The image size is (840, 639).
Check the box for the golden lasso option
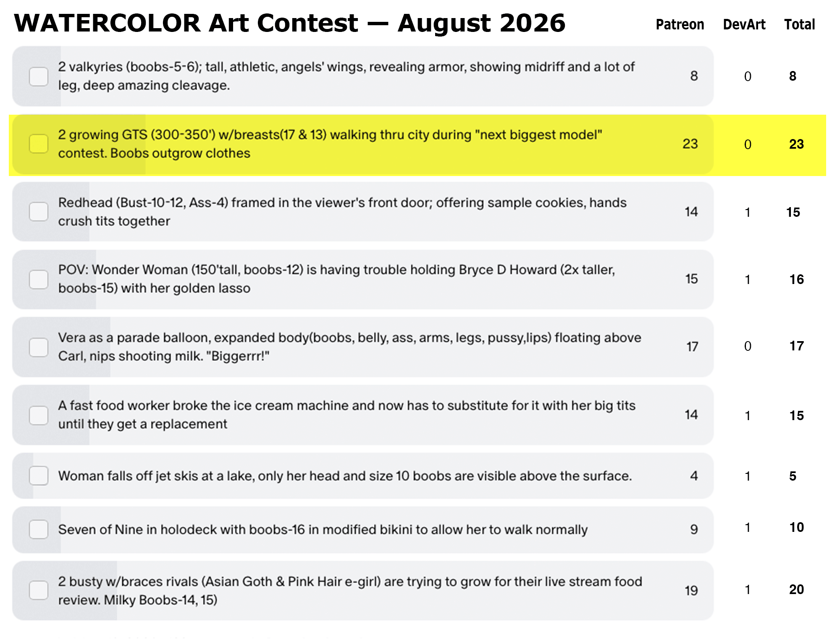pos(39,279)
